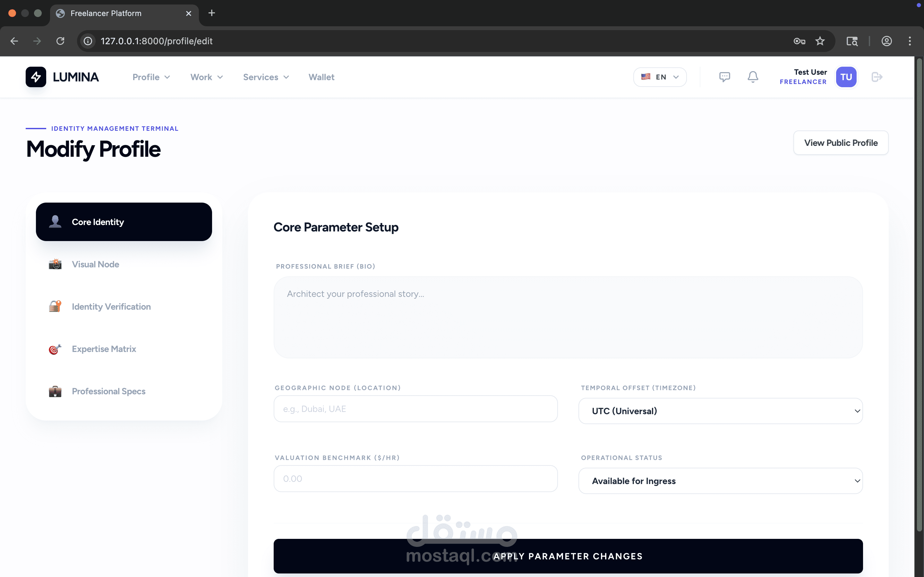Click the logout arrow icon

click(877, 77)
